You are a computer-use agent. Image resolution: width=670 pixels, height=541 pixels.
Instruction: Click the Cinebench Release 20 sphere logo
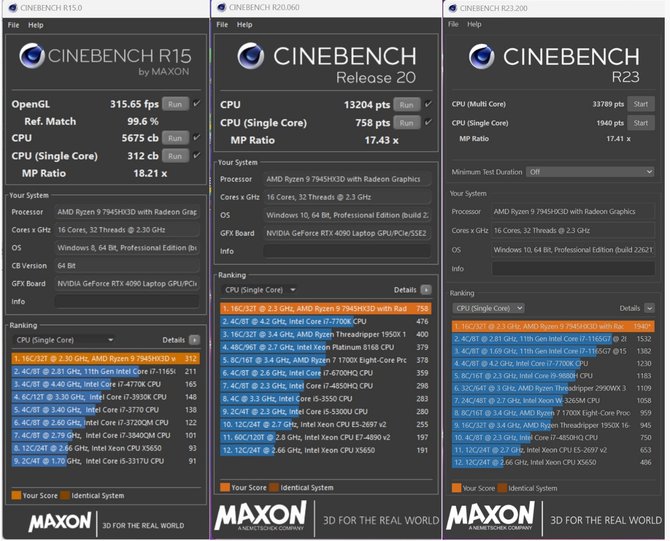click(x=251, y=56)
